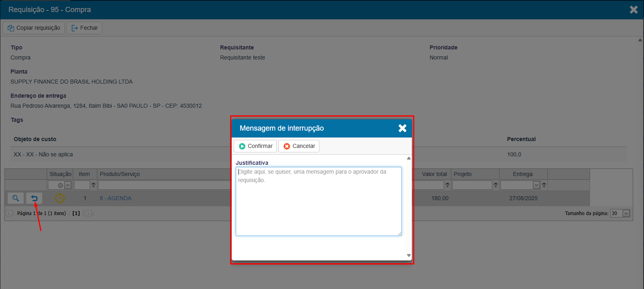Click the filter funnel beside Entrega dropdown
This screenshot has width=644, height=289.
click(544, 185)
